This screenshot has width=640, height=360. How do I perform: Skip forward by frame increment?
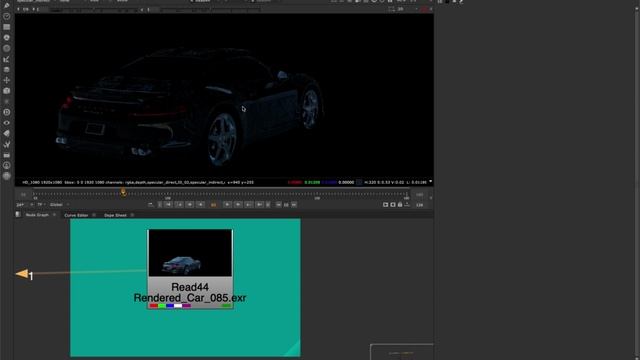(294, 204)
